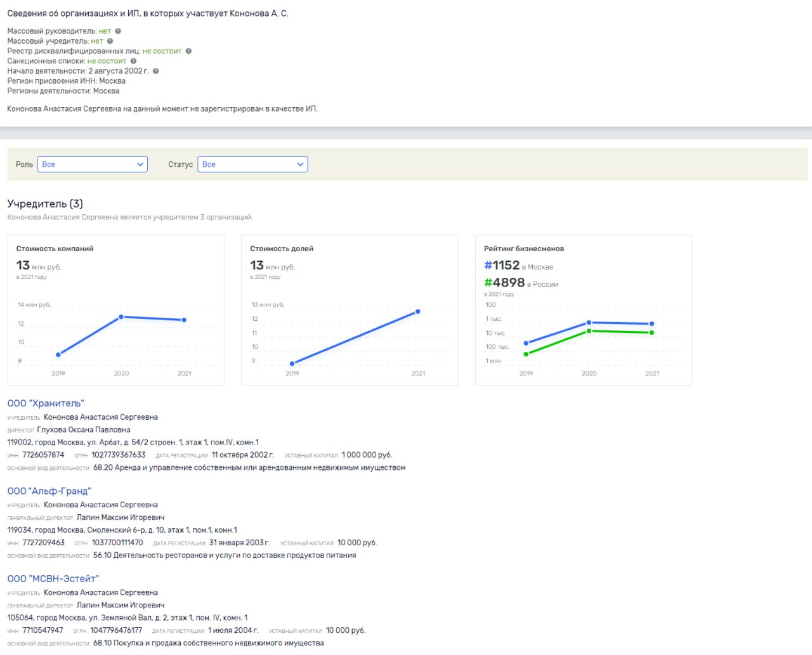Image resolution: width=812 pixels, height=655 pixels.
Task: Open the Роль dropdown
Action: coord(93,164)
